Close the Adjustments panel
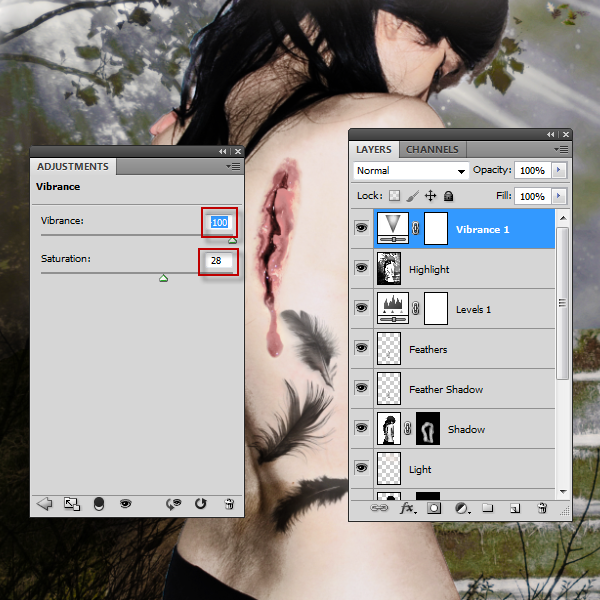The height and width of the screenshot is (600, 600). tap(238, 152)
